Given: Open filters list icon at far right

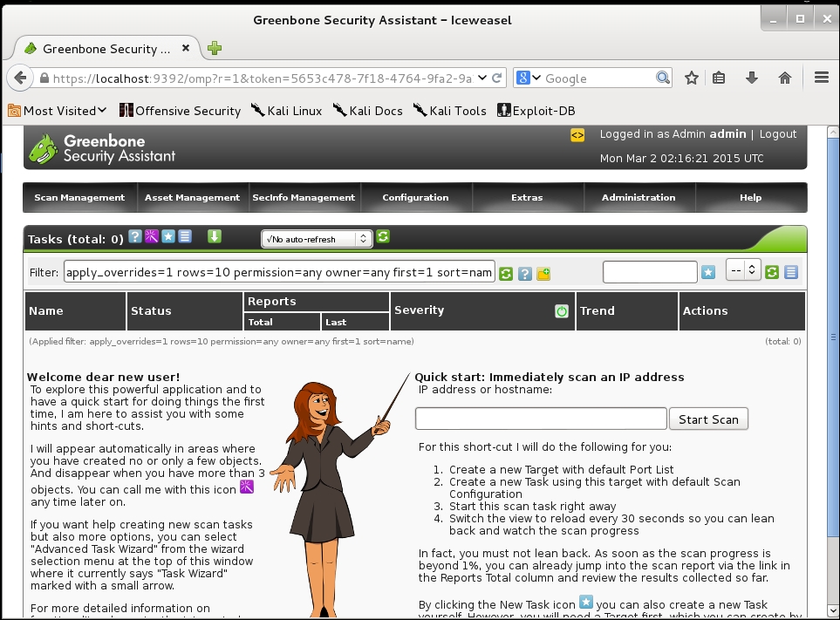Looking at the screenshot, I should 791,273.
